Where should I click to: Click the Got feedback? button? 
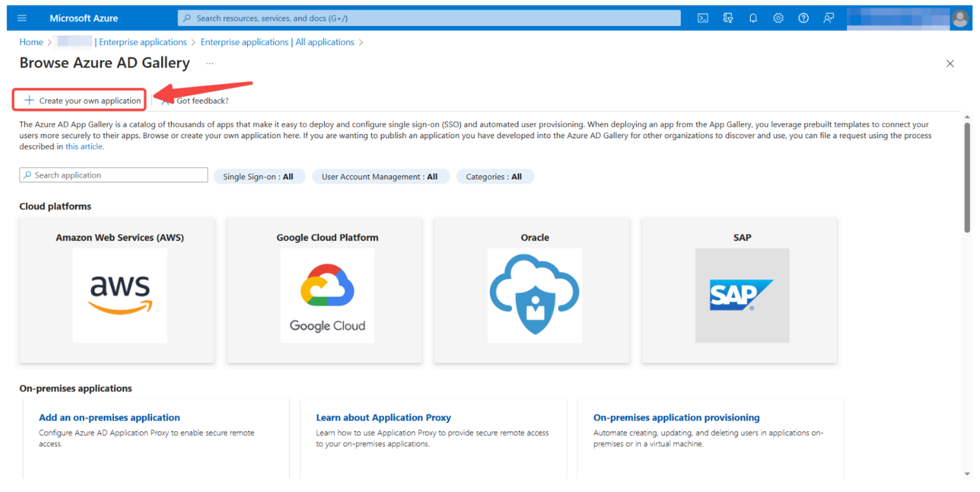[x=195, y=101]
